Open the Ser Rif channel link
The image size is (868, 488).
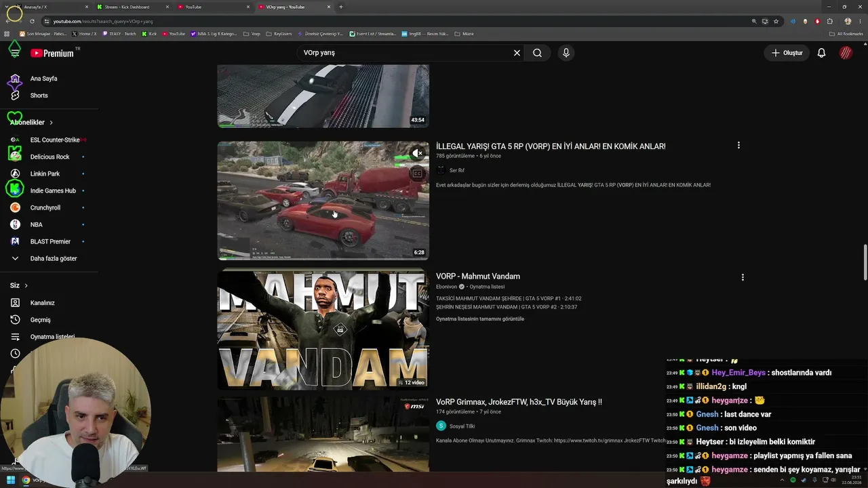[457, 171]
